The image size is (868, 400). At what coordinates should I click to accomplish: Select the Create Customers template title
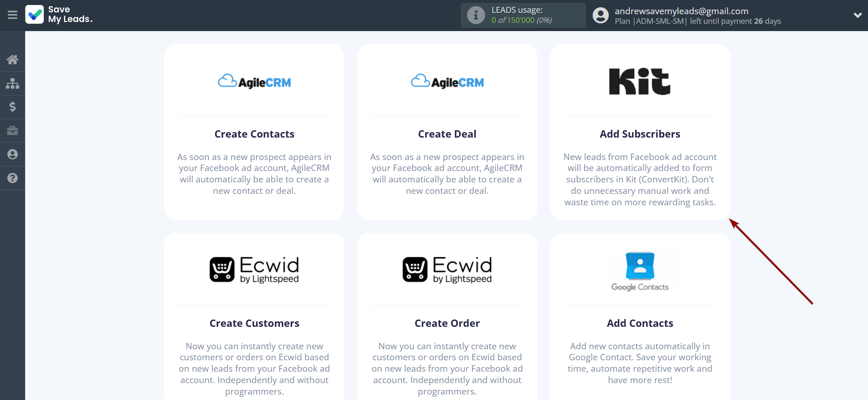tap(254, 323)
